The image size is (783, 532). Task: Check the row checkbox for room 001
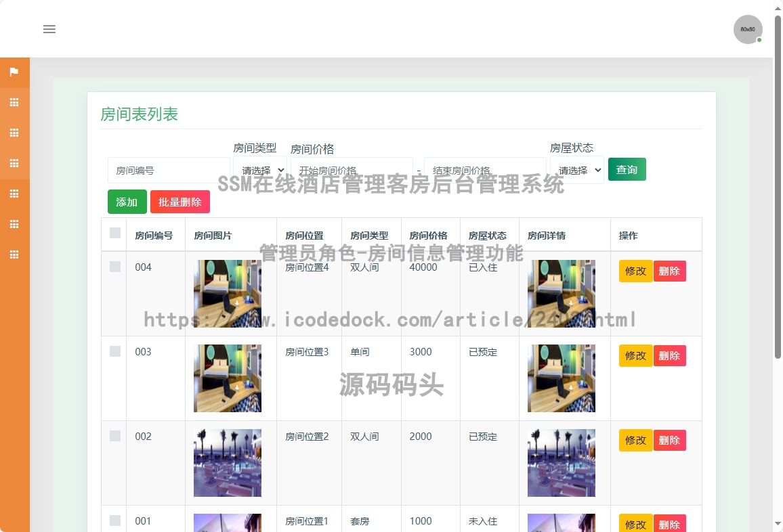tap(115, 520)
